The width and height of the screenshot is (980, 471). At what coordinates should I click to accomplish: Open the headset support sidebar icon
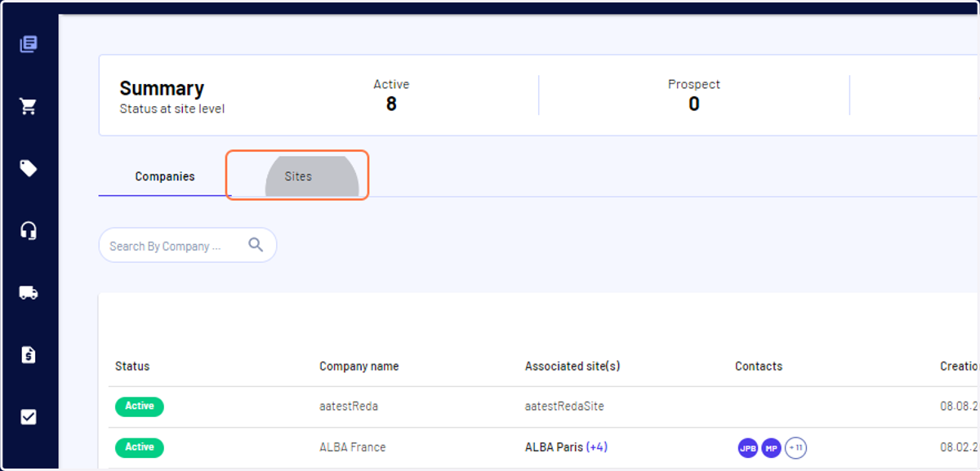point(29,230)
